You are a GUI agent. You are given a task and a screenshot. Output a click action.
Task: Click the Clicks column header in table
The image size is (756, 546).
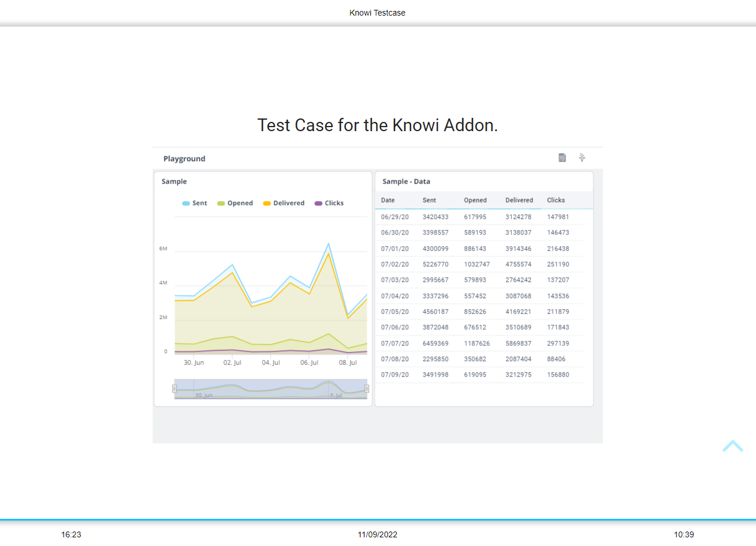pyautogui.click(x=556, y=200)
